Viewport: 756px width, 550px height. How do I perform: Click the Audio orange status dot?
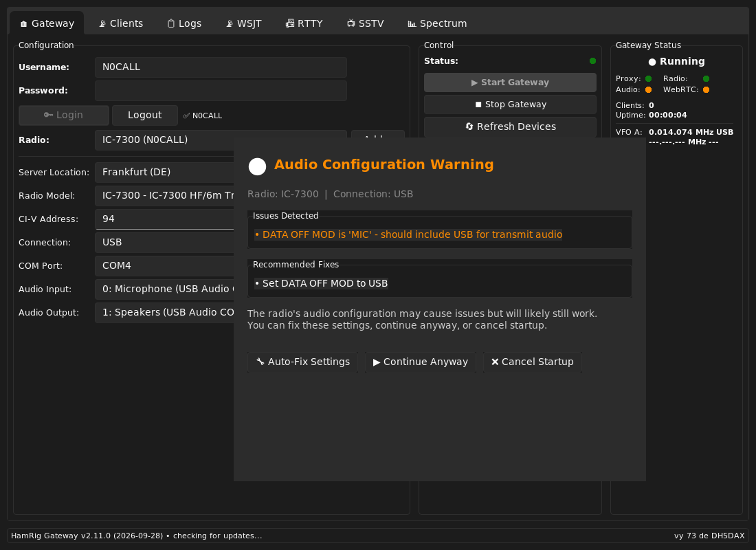(649, 90)
